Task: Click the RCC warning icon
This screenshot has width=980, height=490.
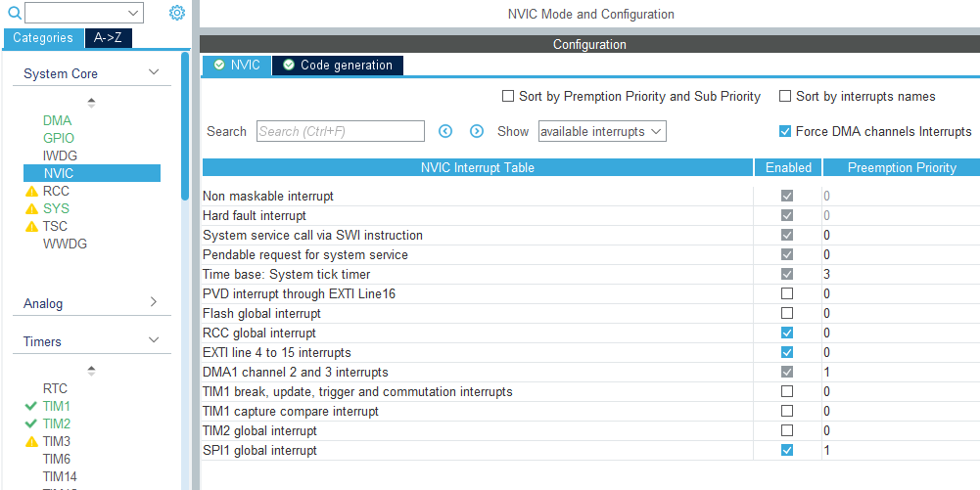Action: [31, 191]
